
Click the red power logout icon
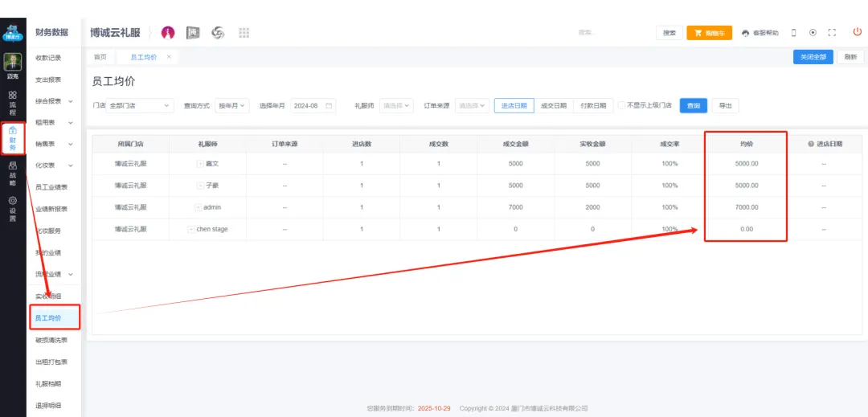(857, 32)
